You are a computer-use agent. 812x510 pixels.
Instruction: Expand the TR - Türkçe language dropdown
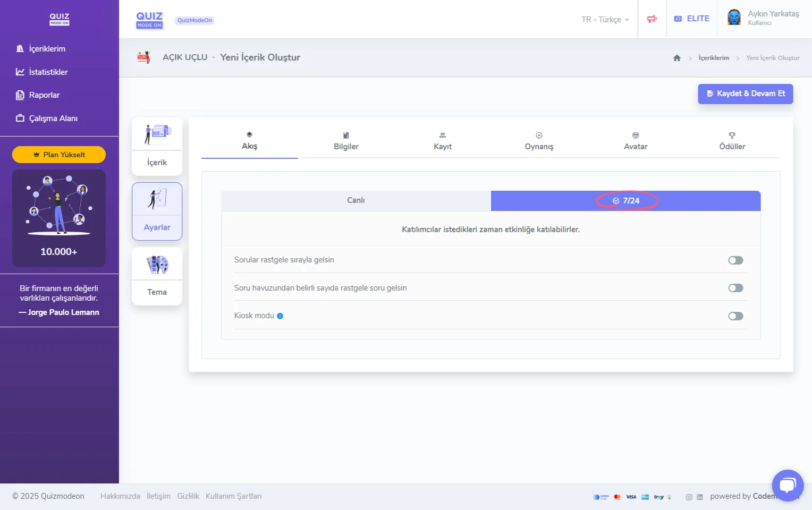[605, 20]
